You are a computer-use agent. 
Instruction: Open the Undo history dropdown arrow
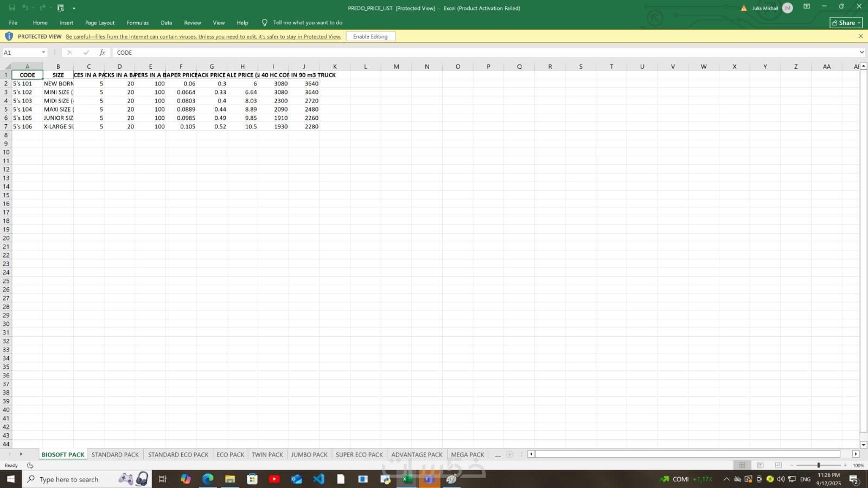click(x=33, y=8)
